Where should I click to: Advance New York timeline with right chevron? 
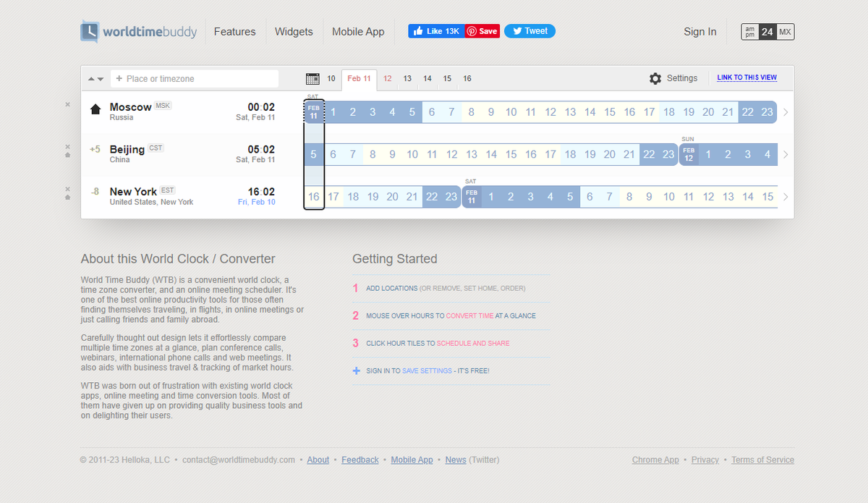(x=786, y=197)
